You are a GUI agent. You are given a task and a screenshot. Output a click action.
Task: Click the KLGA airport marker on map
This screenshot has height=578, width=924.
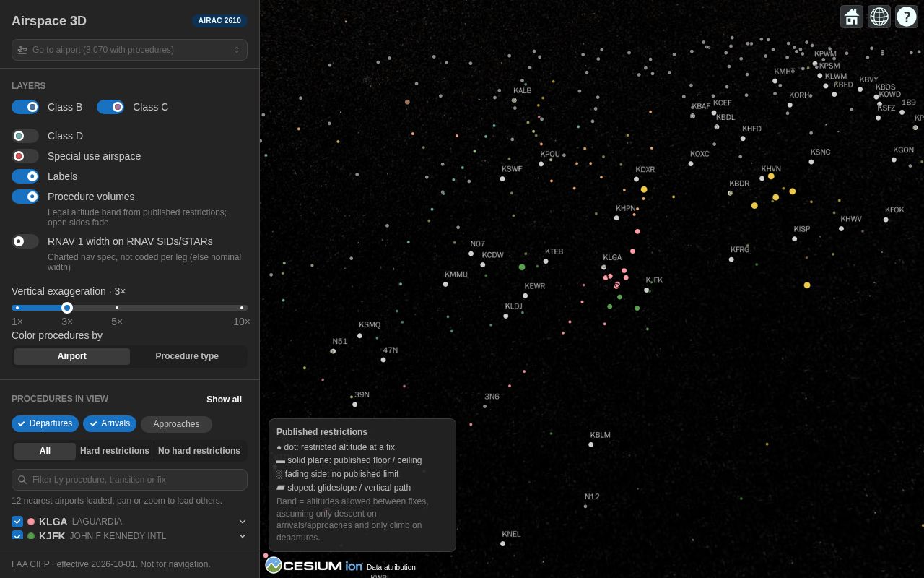604,267
